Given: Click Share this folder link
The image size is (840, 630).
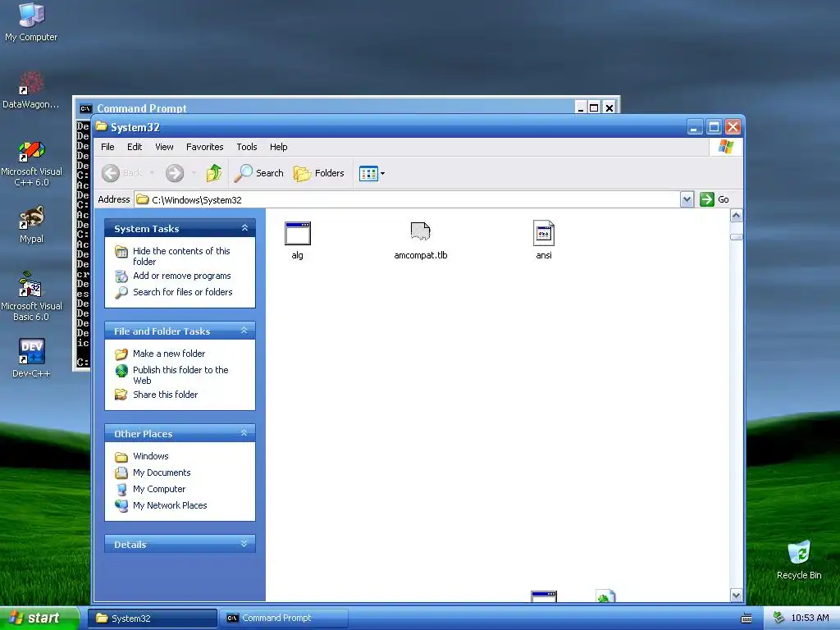Looking at the screenshot, I should [x=165, y=395].
